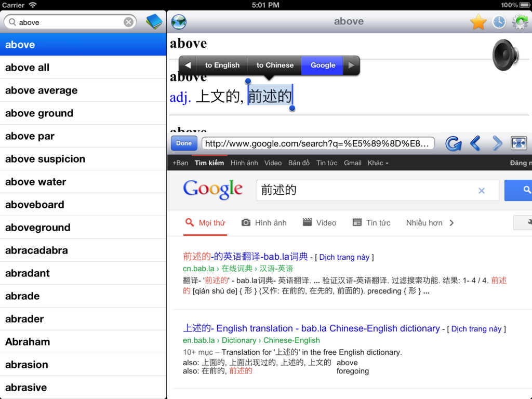Screen dimensions: 532x399
Task: Select 'above average' in word list
Action: point(83,90)
